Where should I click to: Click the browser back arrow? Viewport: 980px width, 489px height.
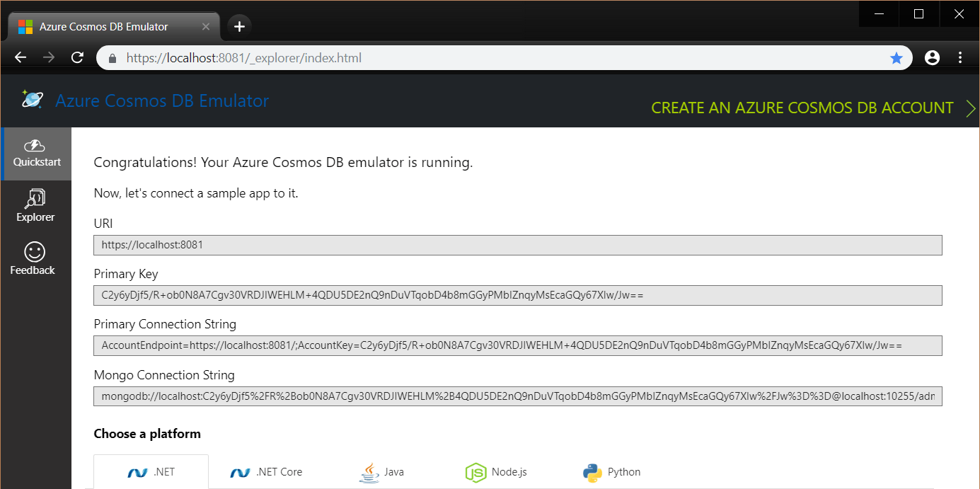point(21,57)
